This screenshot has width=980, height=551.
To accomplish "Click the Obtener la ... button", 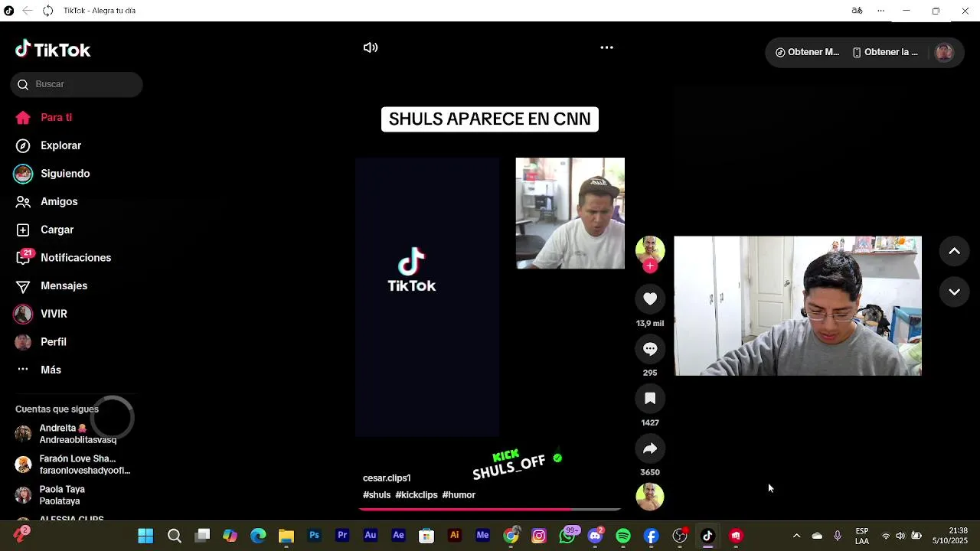I will [885, 52].
